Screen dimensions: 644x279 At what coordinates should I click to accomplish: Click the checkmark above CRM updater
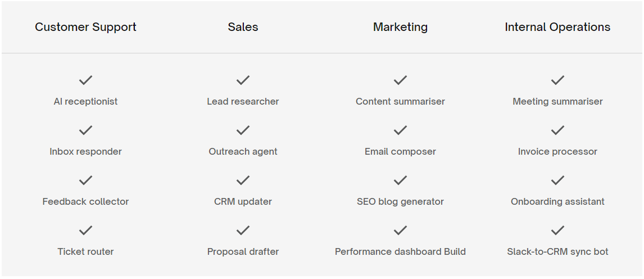click(243, 180)
